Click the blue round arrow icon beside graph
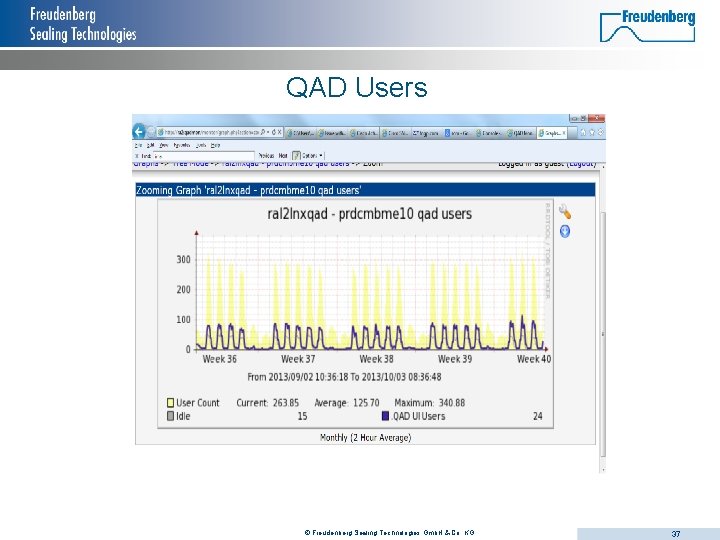 tap(565, 231)
